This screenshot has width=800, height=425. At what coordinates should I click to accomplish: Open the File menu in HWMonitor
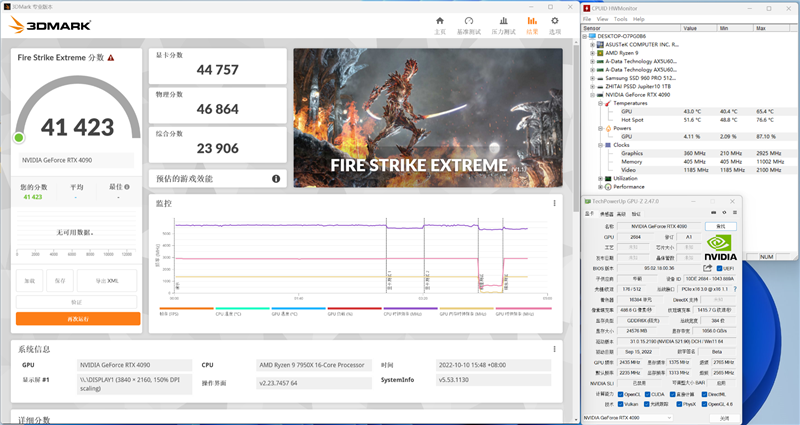pos(587,19)
